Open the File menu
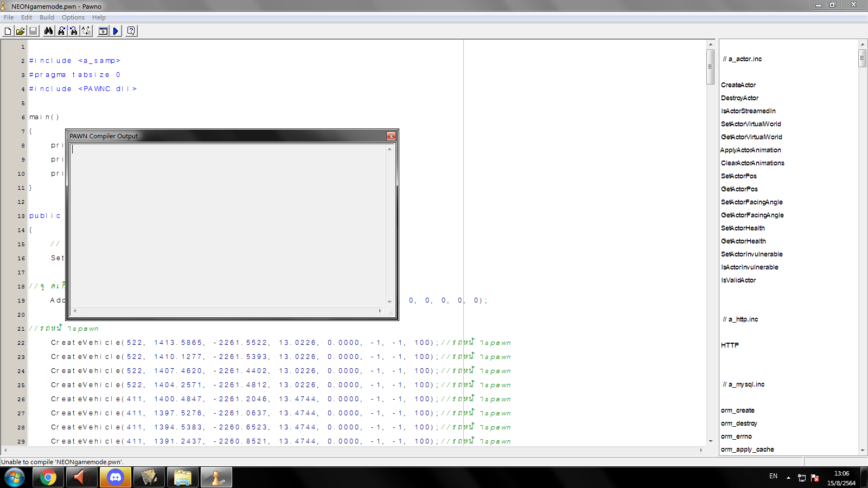This screenshot has width=868, height=488. coord(9,17)
